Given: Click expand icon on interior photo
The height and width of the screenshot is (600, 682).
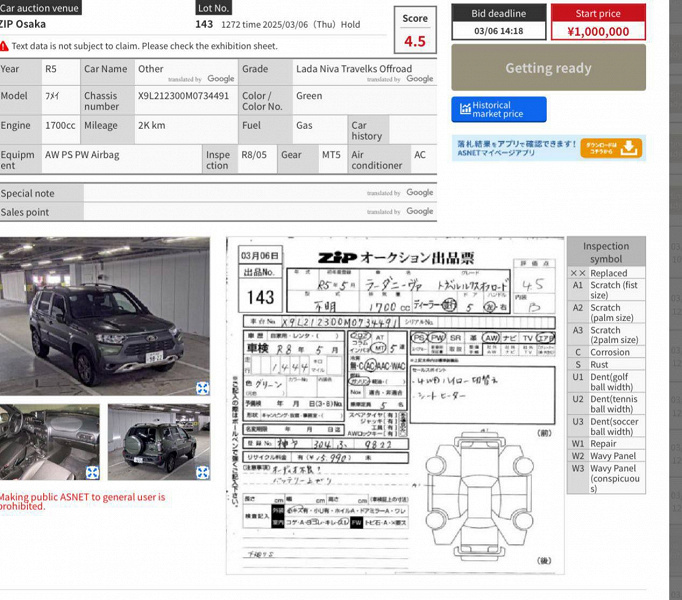Looking at the screenshot, I should pyautogui.click(x=92, y=473).
